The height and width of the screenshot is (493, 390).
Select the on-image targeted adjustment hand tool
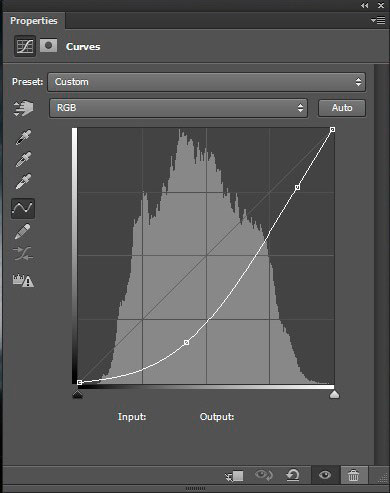pos(23,108)
